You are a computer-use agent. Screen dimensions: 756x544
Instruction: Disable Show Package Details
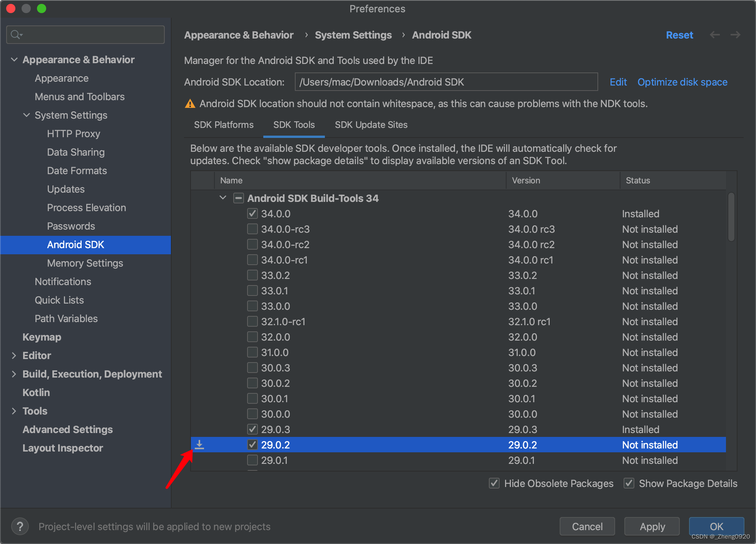(629, 483)
